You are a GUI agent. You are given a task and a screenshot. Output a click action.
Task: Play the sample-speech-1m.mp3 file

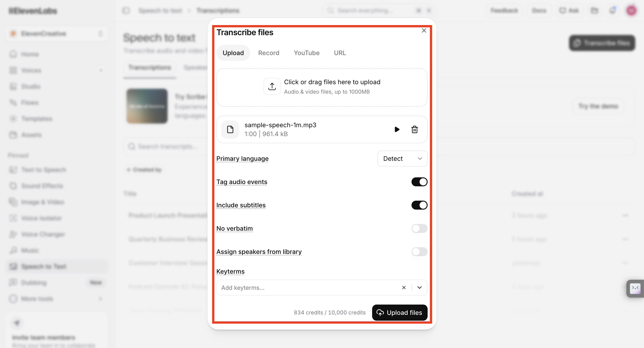pos(397,129)
